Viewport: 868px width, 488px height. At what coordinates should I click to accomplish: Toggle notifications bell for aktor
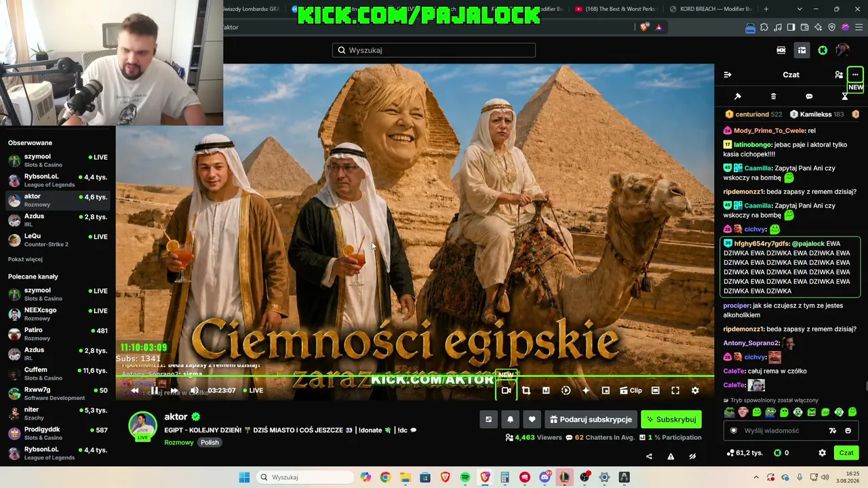point(510,420)
